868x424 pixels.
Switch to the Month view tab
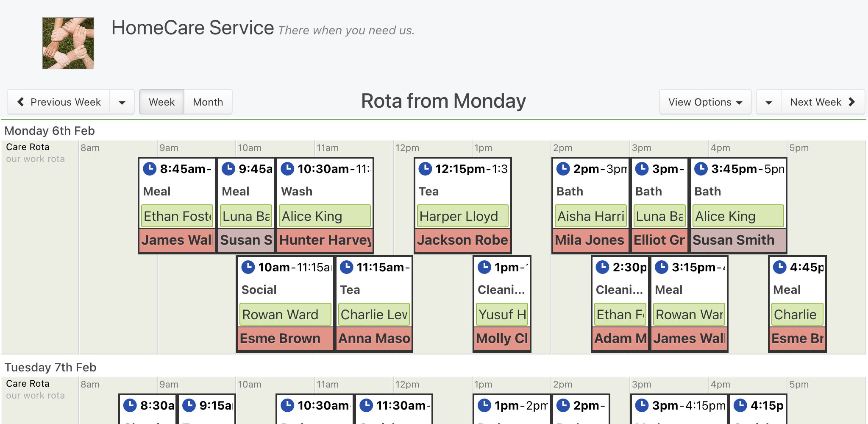tap(208, 102)
